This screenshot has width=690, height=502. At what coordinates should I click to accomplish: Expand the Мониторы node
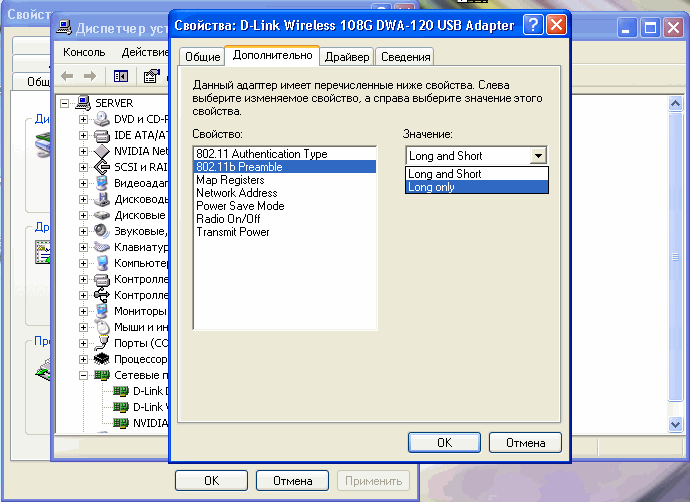click(x=83, y=311)
